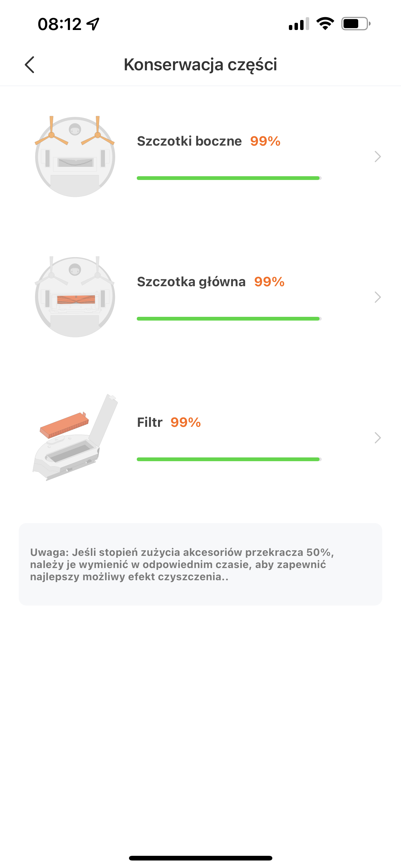Tap the Wi-Fi status icon

[325, 24]
